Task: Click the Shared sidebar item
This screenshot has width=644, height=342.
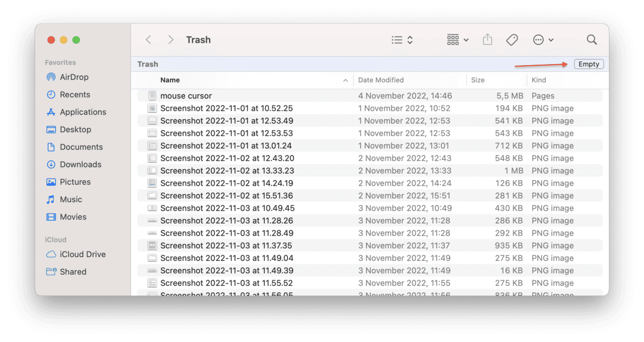Action: point(73,272)
